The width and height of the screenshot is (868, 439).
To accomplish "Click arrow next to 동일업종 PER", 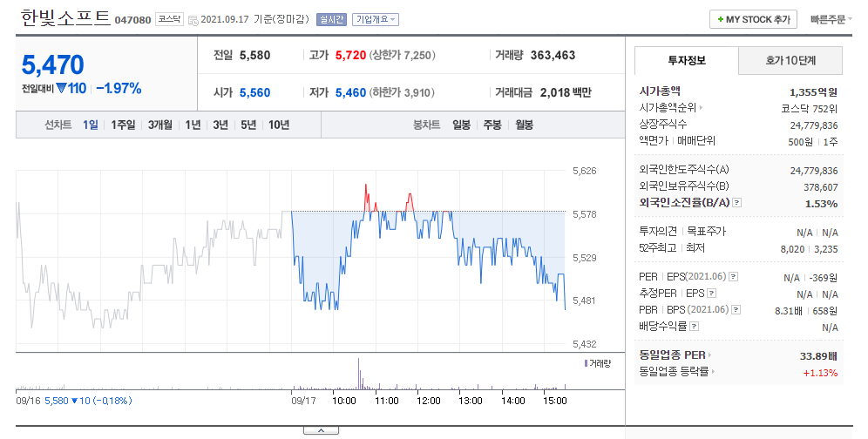I will click(x=709, y=355).
